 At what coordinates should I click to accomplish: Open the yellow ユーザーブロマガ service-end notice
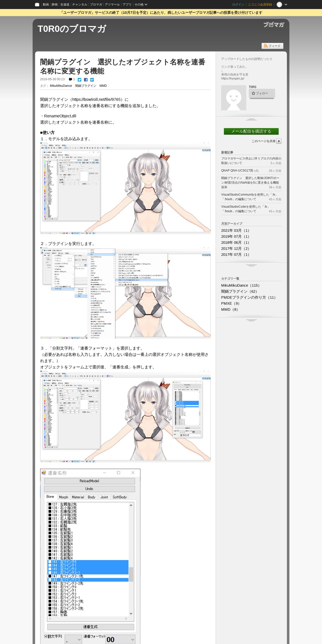click(x=161, y=13)
